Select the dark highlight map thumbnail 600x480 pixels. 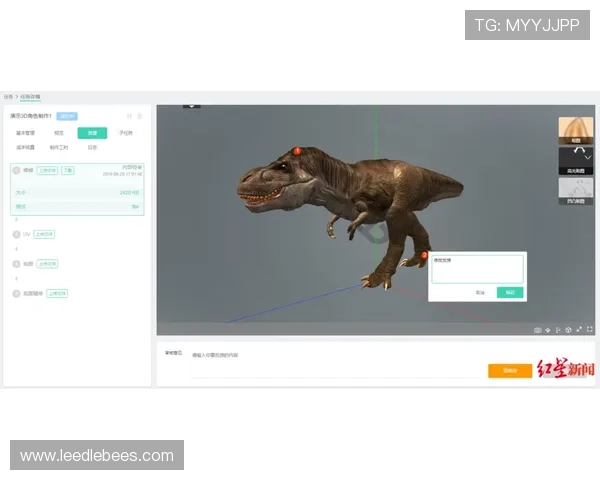tap(574, 160)
